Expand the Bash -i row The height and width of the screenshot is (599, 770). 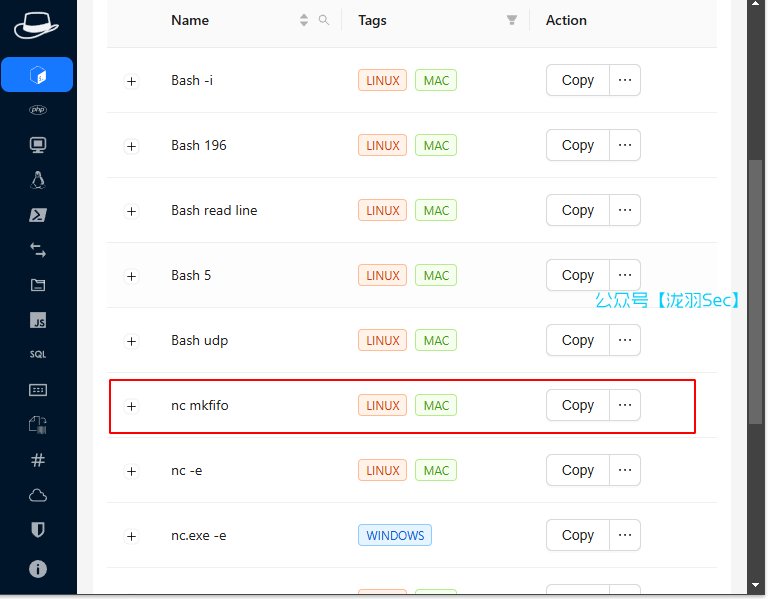tap(131, 81)
